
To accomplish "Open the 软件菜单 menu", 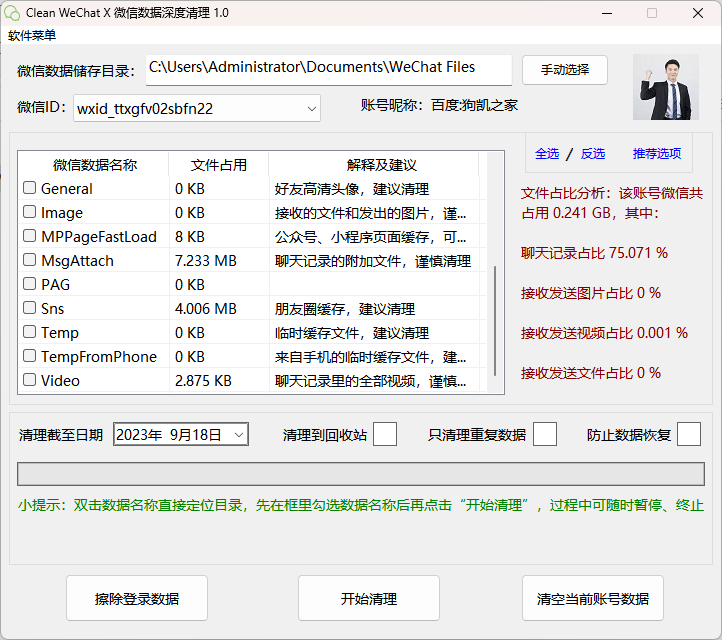I will pyautogui.click(x=32, y=35).
